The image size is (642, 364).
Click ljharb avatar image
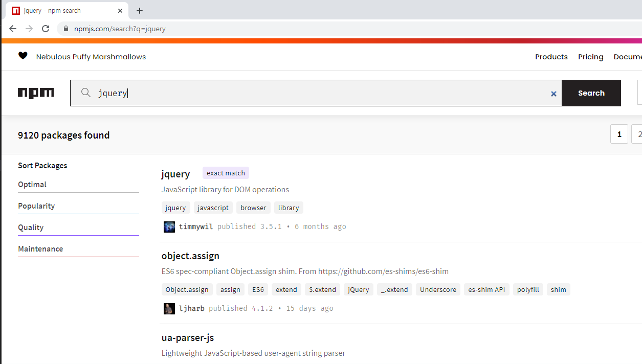(x=169, y=309)
